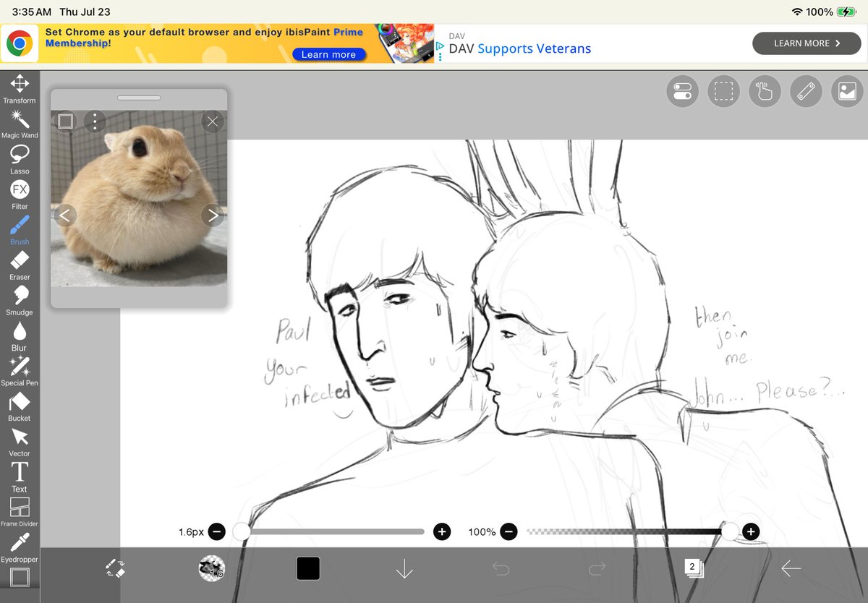Toggle the stabilizer switch icon in top toolbar
This screenshot has width=868, height=603.
click(x=682, y=91)
